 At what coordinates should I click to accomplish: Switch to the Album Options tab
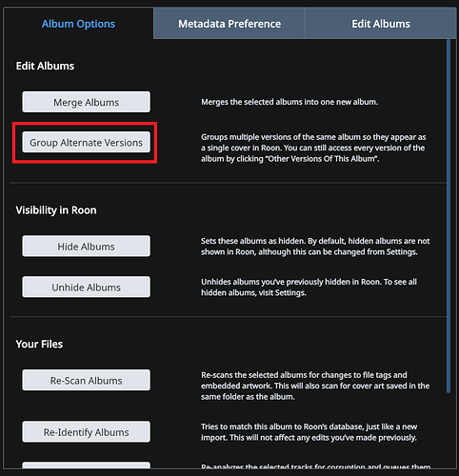(78, 24)
